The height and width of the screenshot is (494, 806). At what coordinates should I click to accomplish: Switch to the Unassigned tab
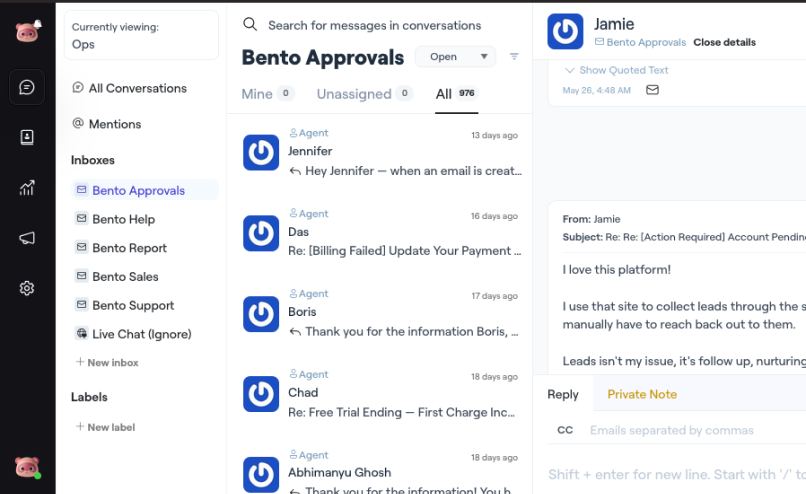pos(364,94)
